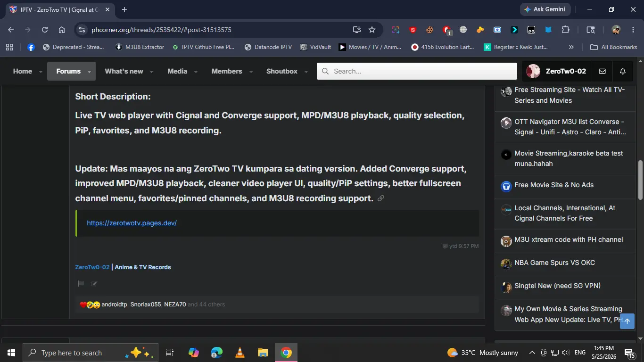Open 'M3U xtream code with PH channel' thread
This screenshot has width=644, height=362.
click(569, 239)
